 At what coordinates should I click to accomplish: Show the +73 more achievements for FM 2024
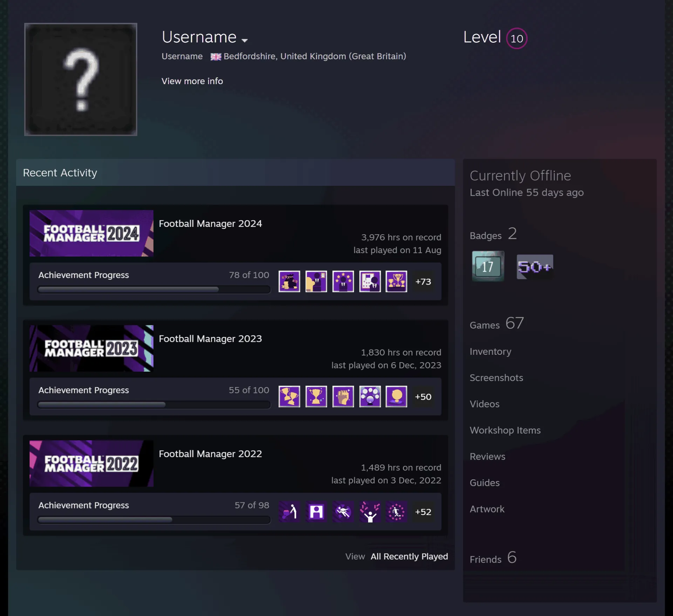[x=423, y=282]
